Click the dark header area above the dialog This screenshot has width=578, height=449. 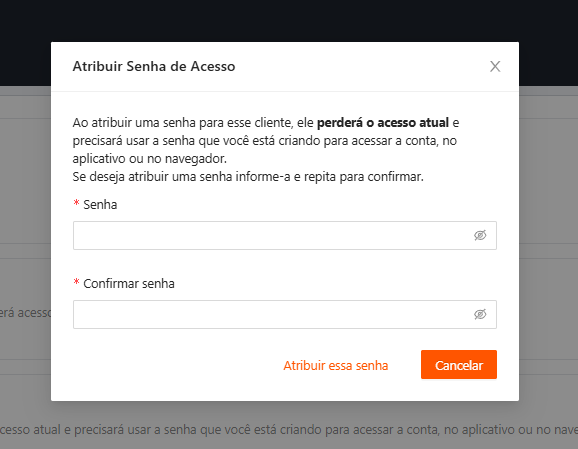tap(289, 20)
